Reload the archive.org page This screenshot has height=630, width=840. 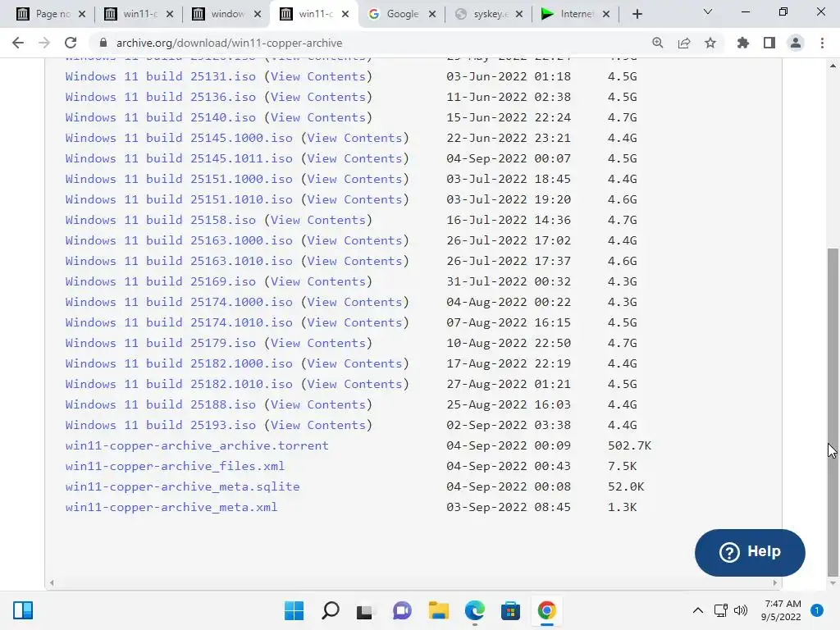[x=71, y=43]
